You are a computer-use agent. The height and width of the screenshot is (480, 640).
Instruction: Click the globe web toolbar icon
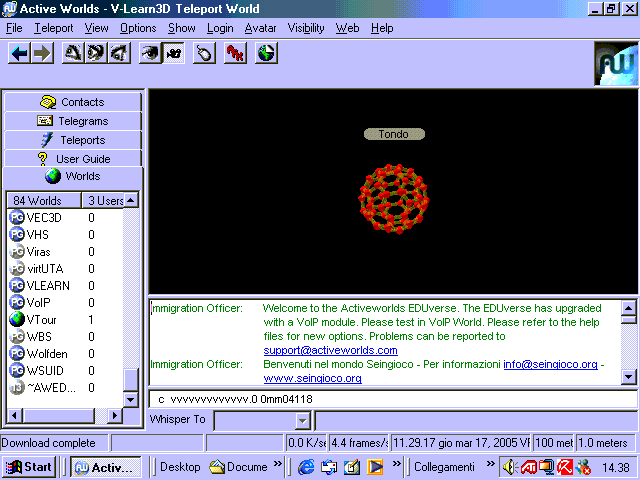(266, 53)
